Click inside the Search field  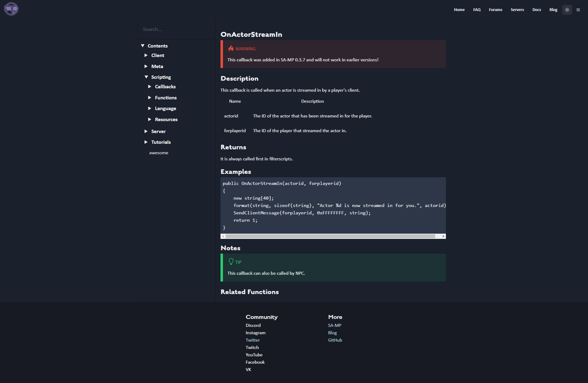coord(176,29)
